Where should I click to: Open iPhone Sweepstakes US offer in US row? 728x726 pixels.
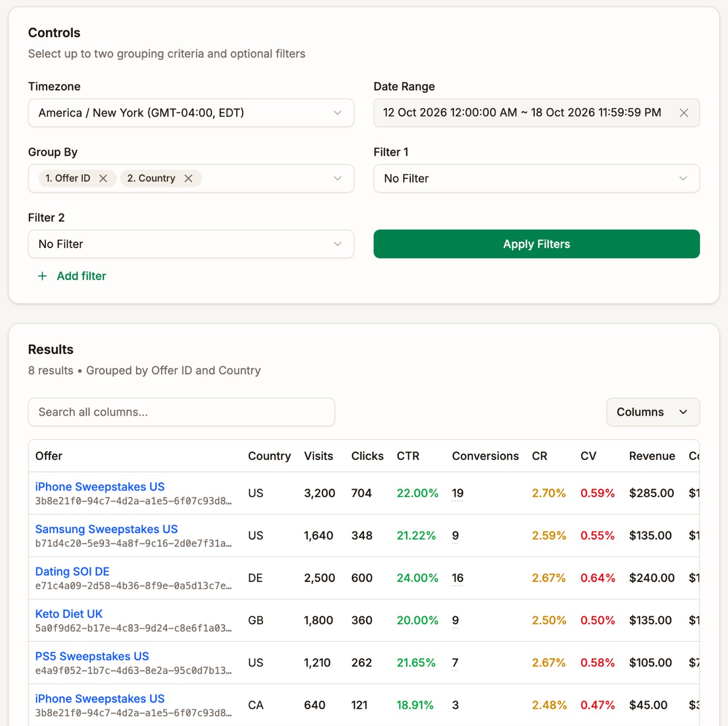coord(100,487)
